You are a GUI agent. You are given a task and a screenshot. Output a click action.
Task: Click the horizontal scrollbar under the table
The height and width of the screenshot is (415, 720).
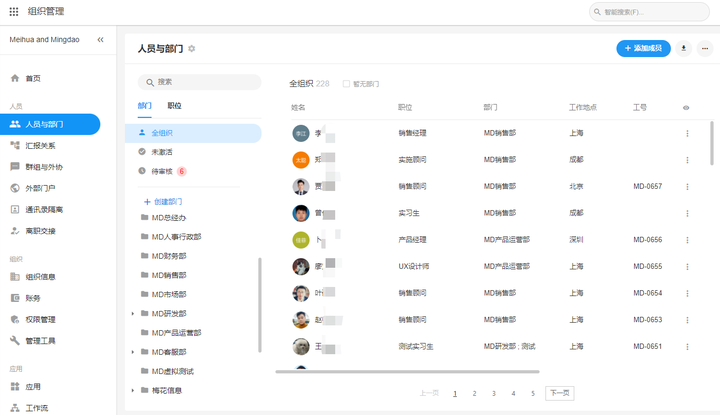click(407, 371)
